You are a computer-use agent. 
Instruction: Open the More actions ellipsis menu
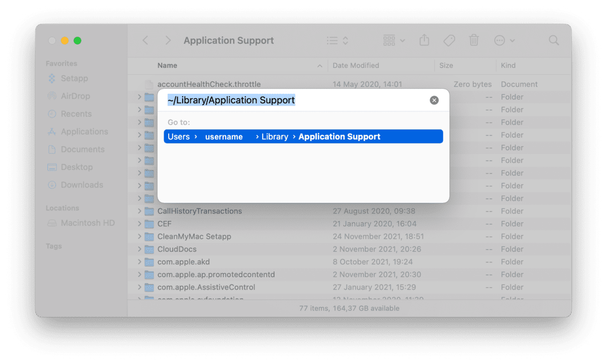tap(504, 40)
